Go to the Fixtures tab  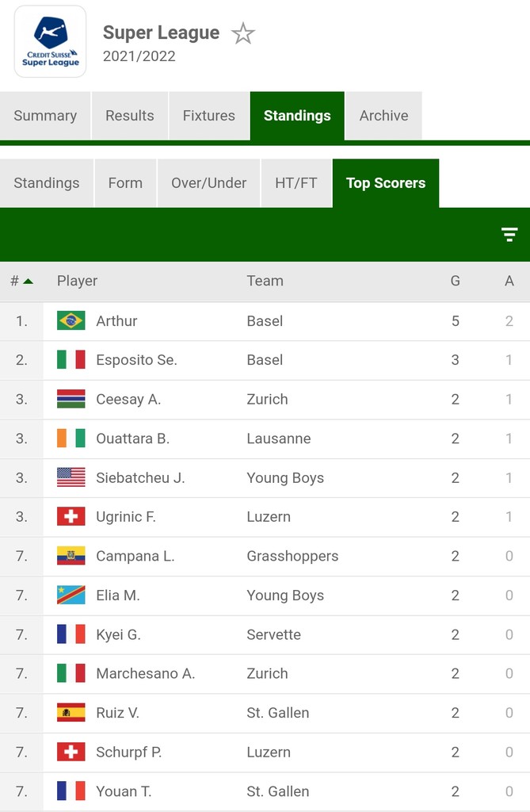point(209,116)
